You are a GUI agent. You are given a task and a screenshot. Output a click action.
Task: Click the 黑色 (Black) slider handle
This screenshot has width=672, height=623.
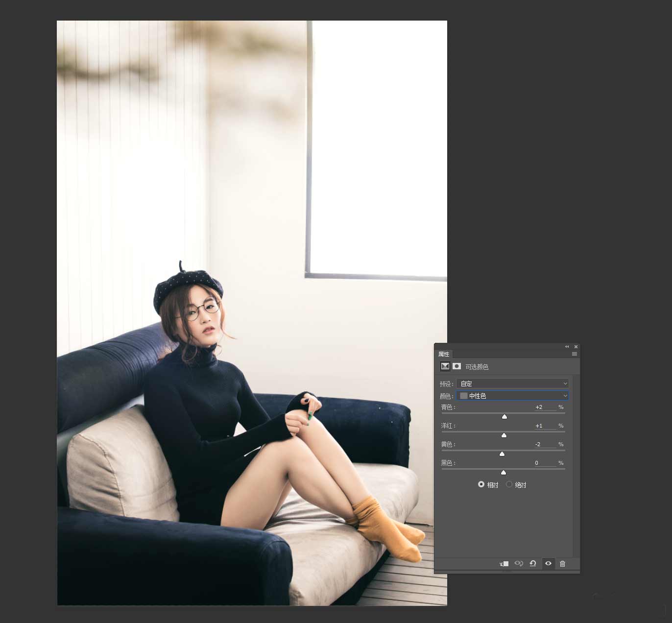pos(503,472)
